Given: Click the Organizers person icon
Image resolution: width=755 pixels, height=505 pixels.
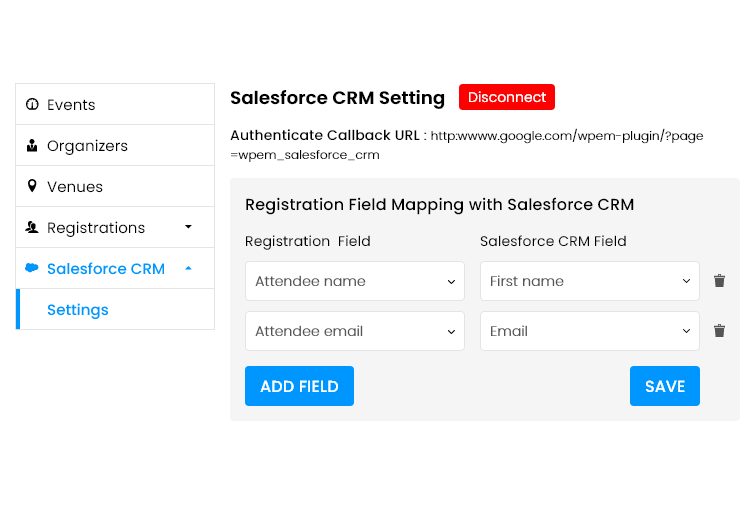Looking at the screenshot, I should coord(32,145).
